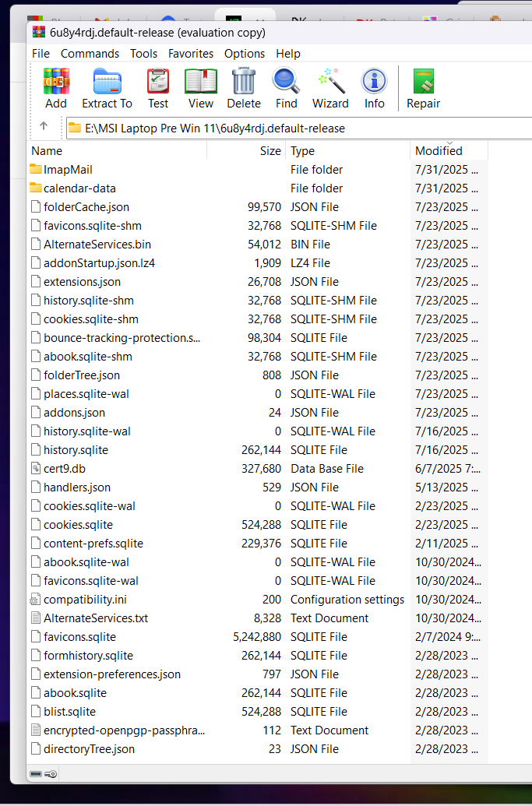Click the WinRAR title bar app icon
Viewport: 532px width, 806px height.
tap(38, 33)
